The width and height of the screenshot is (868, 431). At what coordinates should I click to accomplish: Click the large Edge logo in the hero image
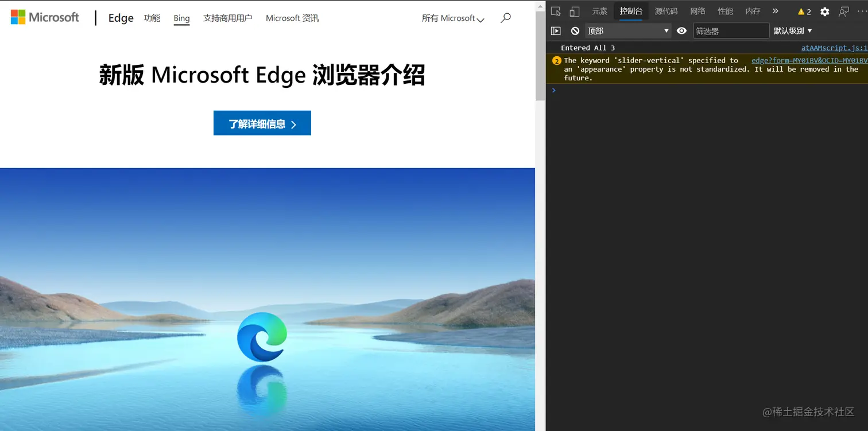[262, 337]
